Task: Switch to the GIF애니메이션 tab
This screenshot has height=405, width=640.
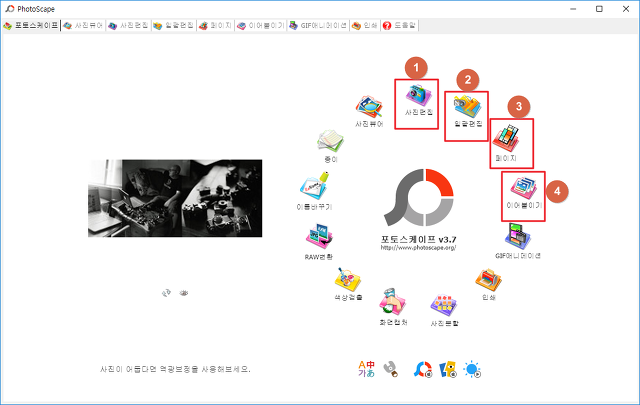Action: click(318, 25)
